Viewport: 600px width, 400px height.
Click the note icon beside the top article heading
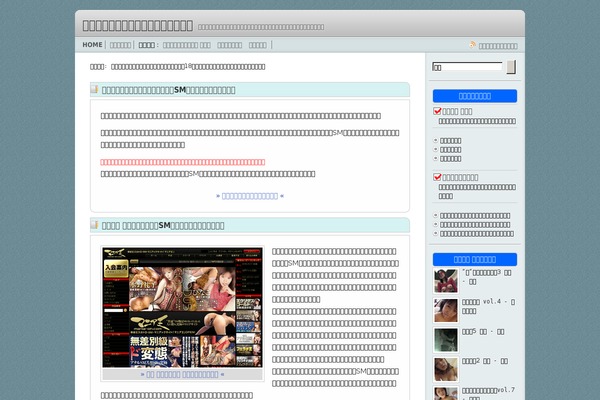click(95, 89)
